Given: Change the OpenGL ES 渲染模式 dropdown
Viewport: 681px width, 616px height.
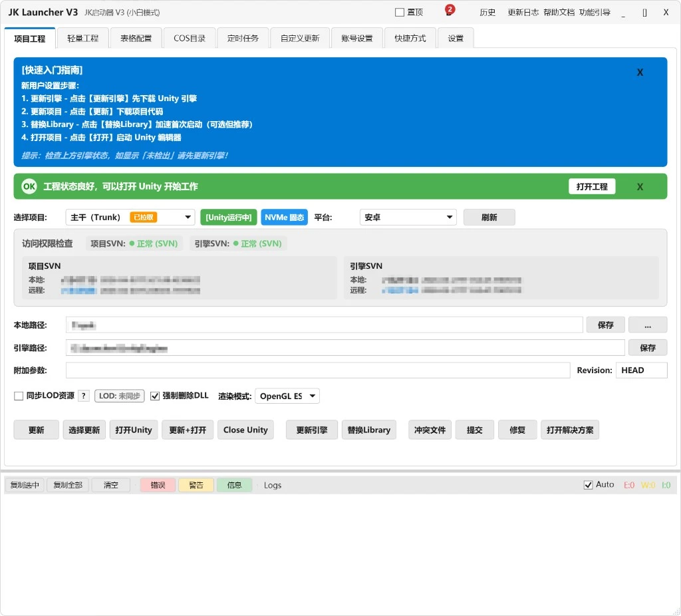Looking at the screenshot, I should click(x=287, y=395).
